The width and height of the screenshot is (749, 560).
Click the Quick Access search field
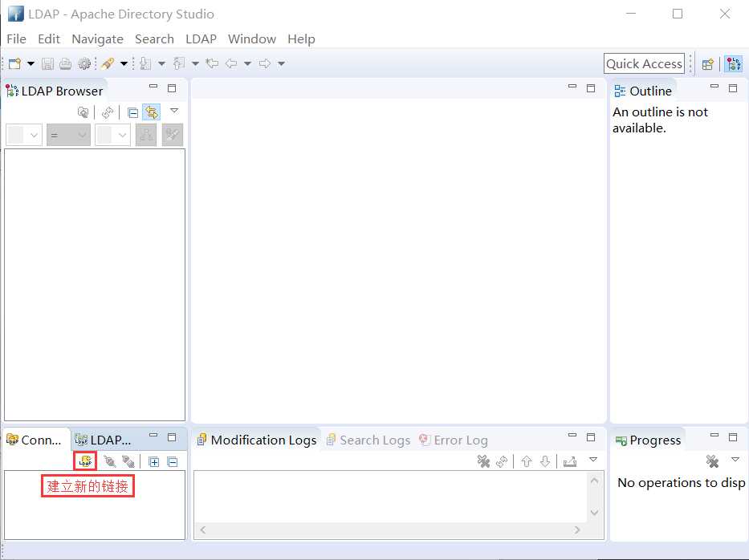(644, 63)
